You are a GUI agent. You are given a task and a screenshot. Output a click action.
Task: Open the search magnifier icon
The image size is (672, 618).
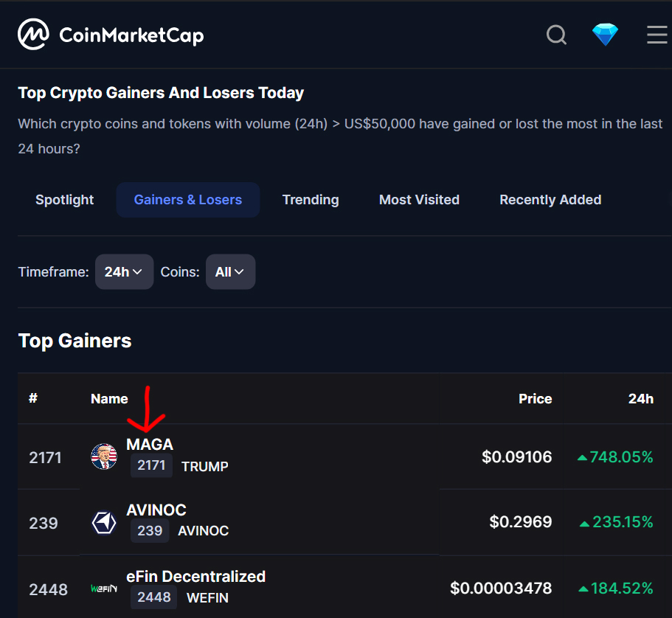click(x=556, y=35)
